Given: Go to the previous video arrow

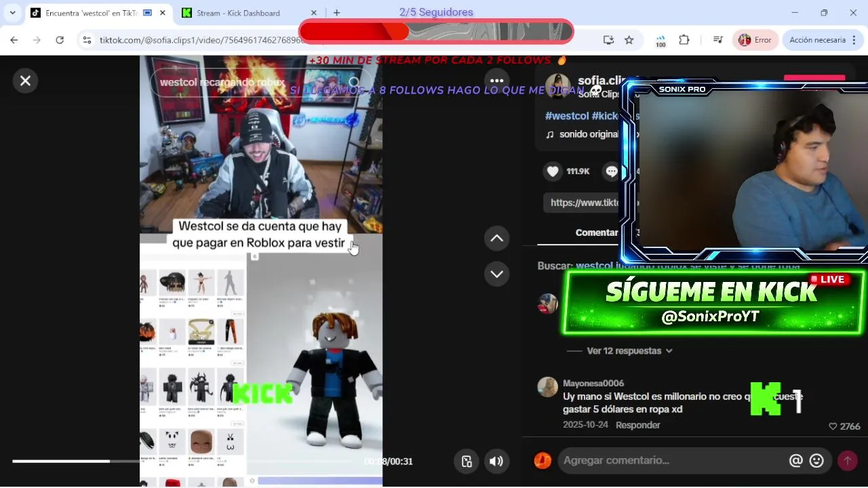Looking at the screenshot, I should (x=496, y=238).
